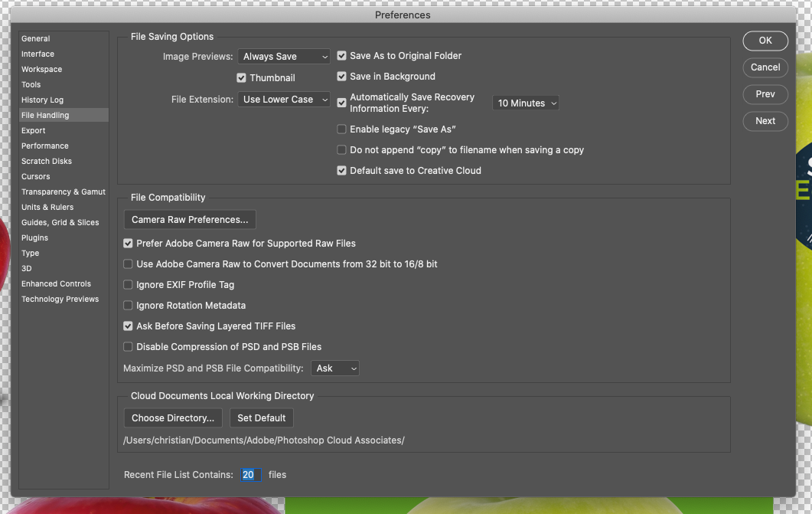Check "Ignore Rotation Metadata"
The width and height of the screenshot is (812, 514).
pyautogui.click(x=128, y=305)
